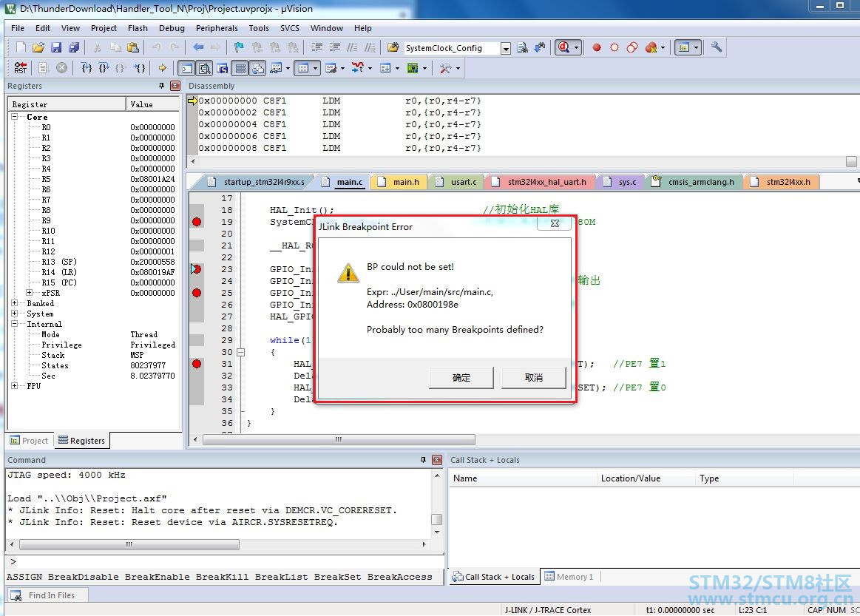The width and height of the screenshot is (860, 616).
Task: Click the RST reset CPU icon
Action: (20, 68)
